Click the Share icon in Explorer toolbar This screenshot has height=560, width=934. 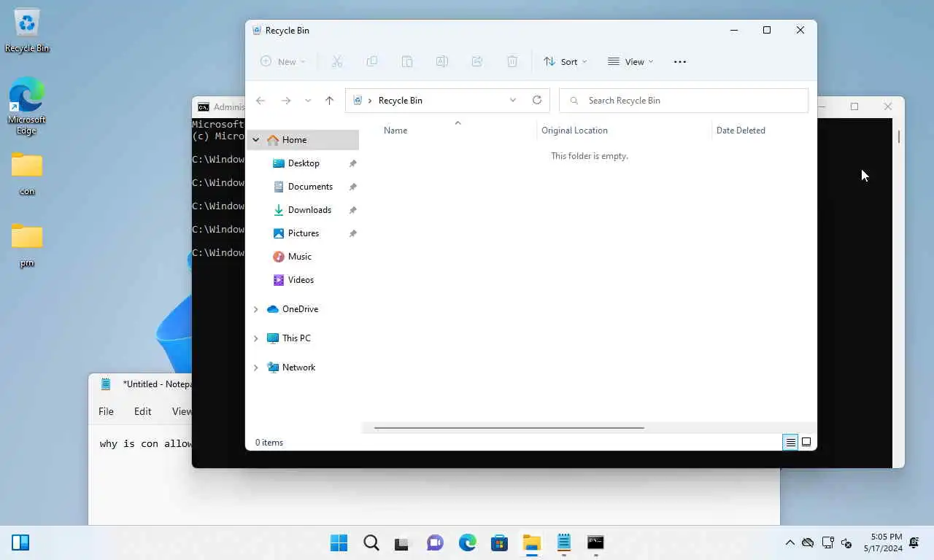coord(477,62)
